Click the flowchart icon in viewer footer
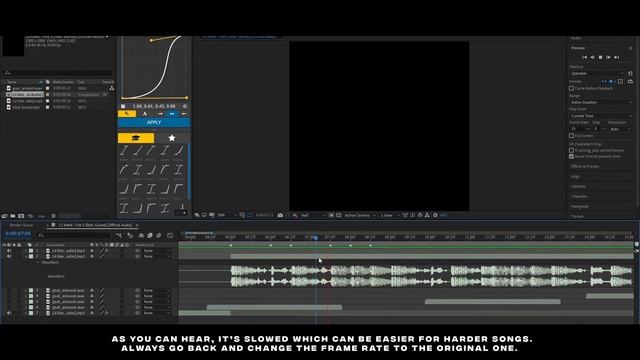Image resolution: width=640 pixels, height=360 pixels. click(427, 215)
